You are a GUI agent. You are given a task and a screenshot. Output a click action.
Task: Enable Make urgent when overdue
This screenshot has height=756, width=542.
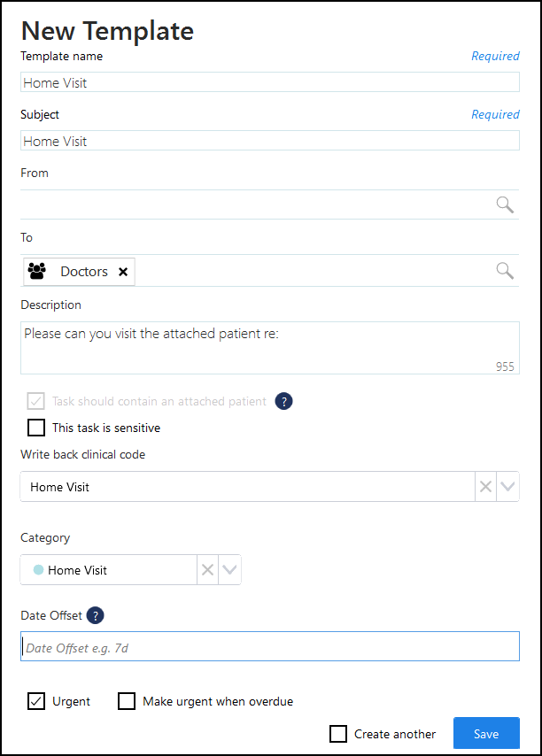click(x=127, y=701)
